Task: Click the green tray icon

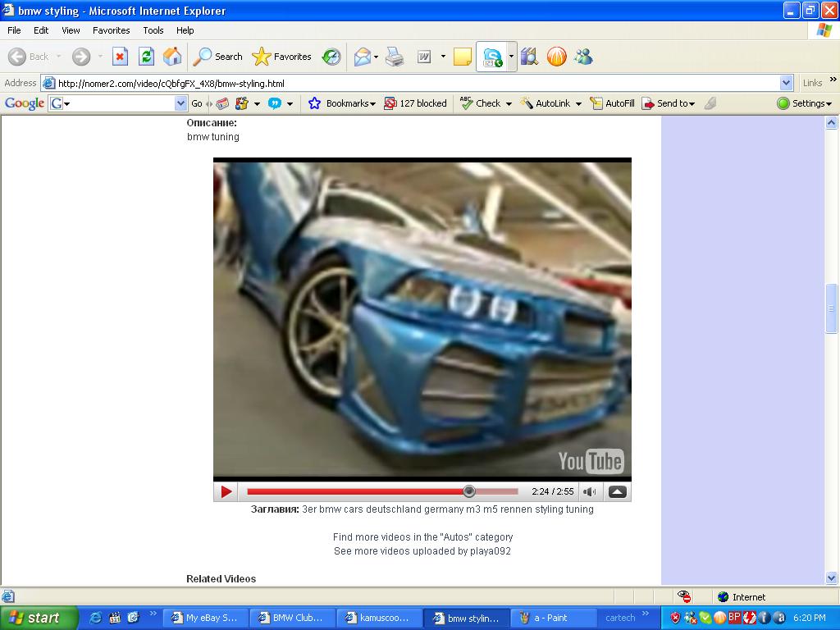Action: (705, 618)
